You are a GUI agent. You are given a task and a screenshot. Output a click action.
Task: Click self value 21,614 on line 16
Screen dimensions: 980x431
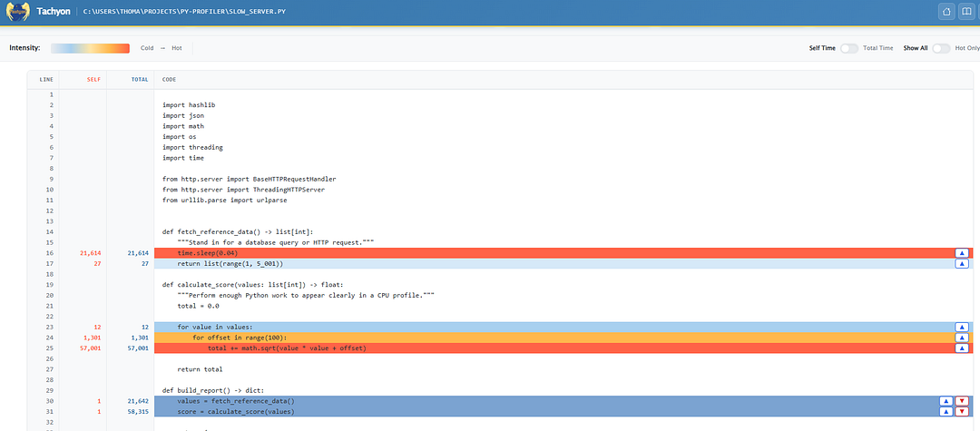pyautogui.click(x=91, y=253)
